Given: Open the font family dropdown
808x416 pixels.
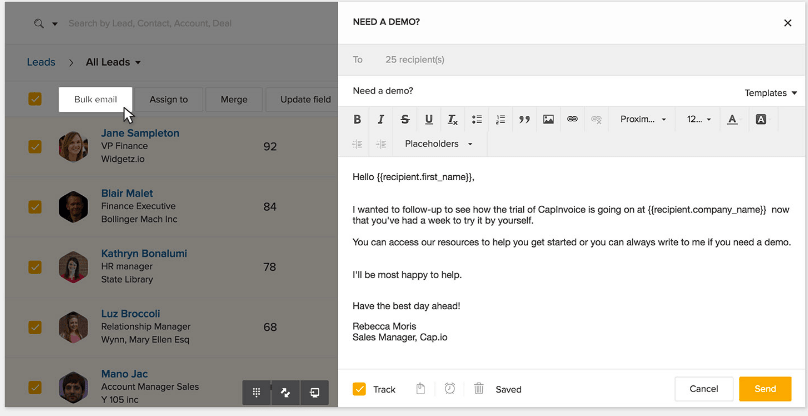Looking at the screenshot, I should [x=642, y=120].
